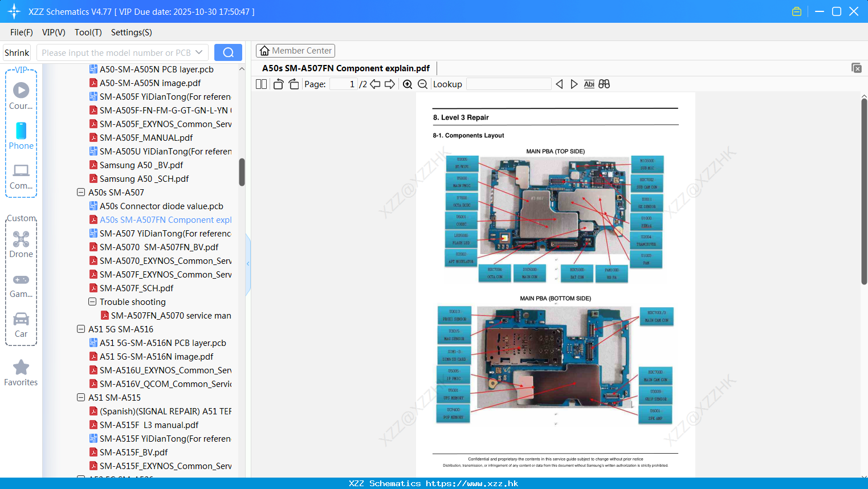Zoom out of the PDF
The image size is (868, 489).
point(422,84)
